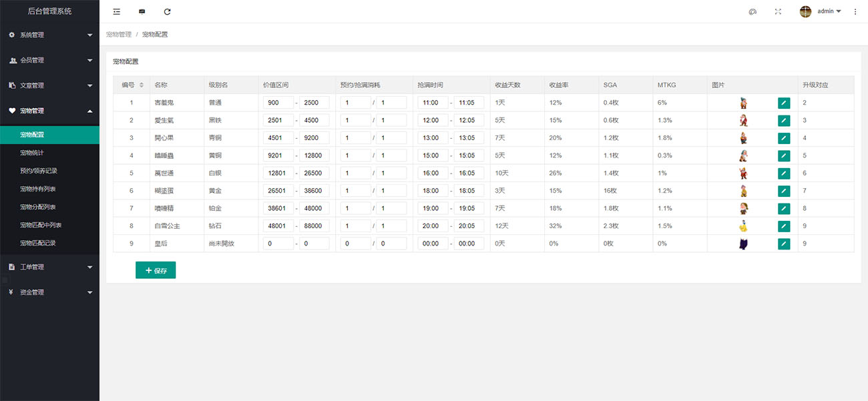Click the message notification icon in header
This screenshot has height=401, width=868.
click(142, 11)
